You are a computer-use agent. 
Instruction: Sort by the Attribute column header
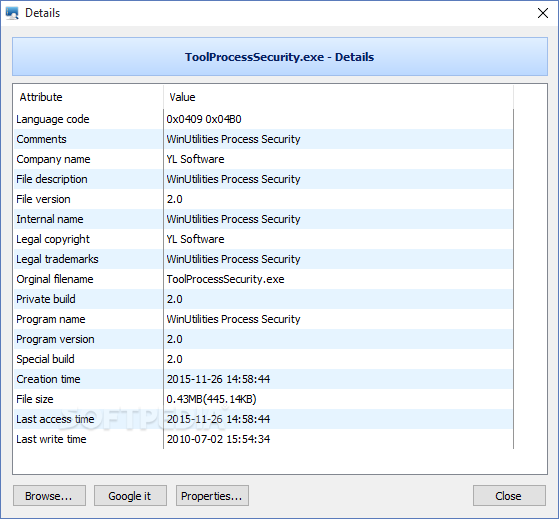coord(88,97)
